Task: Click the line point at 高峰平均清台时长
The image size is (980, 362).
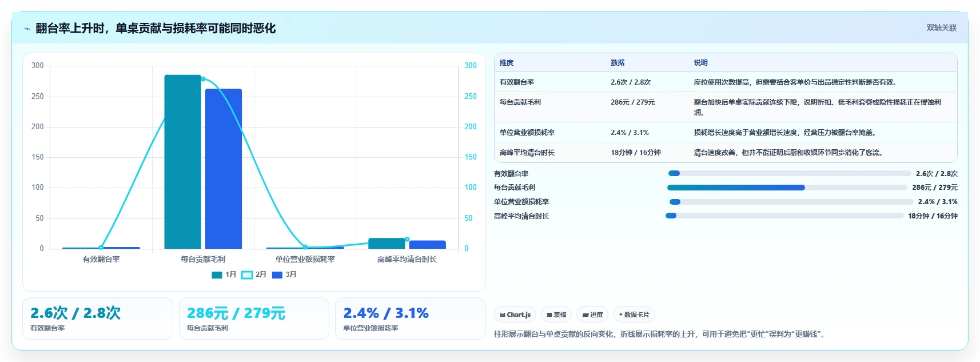Action: pos(407,239)
